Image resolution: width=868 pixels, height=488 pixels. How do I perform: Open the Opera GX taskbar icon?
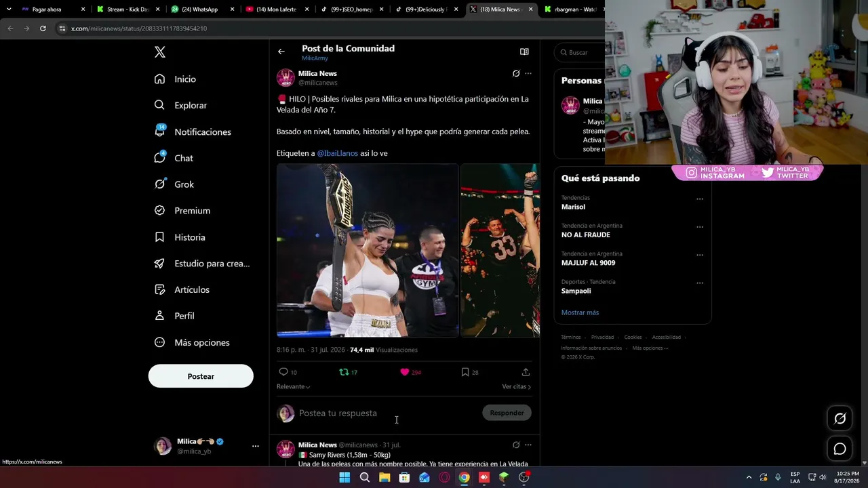tap(444, 477)
